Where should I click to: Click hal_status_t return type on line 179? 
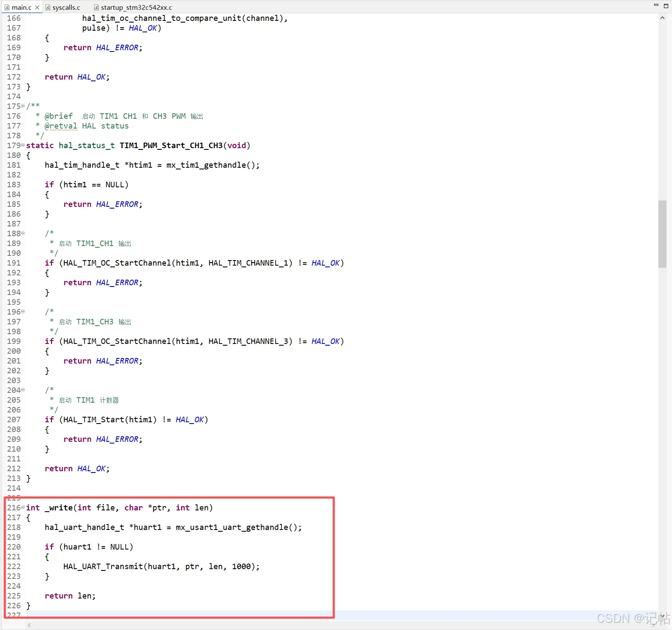click(x=87, y=145)
